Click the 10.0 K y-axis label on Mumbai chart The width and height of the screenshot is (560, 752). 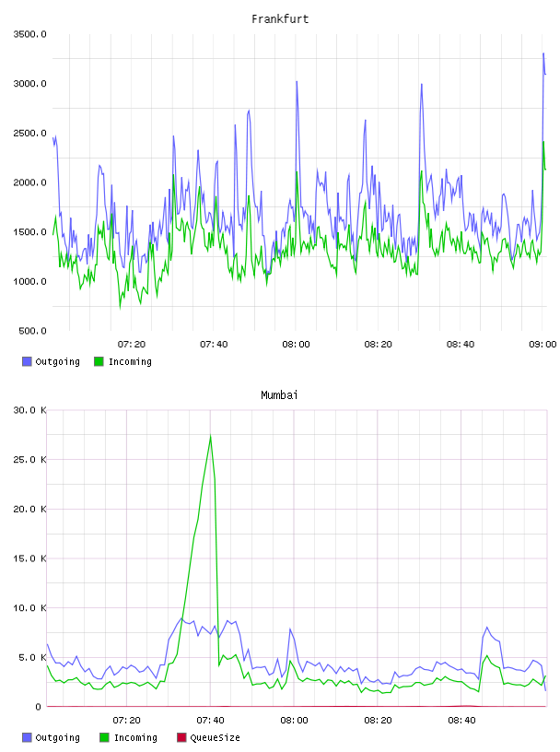[x=29, y=607]
